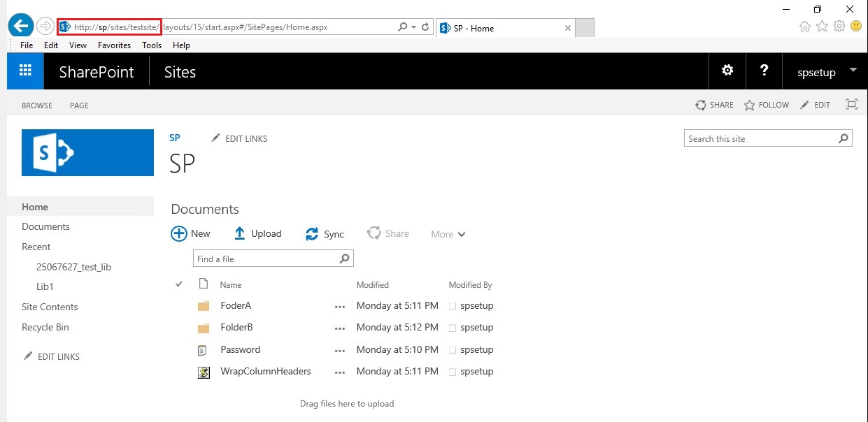Open a new browser tab
Image resolution: width=868 pixels, height=422 pixels.
click(584, 28)
